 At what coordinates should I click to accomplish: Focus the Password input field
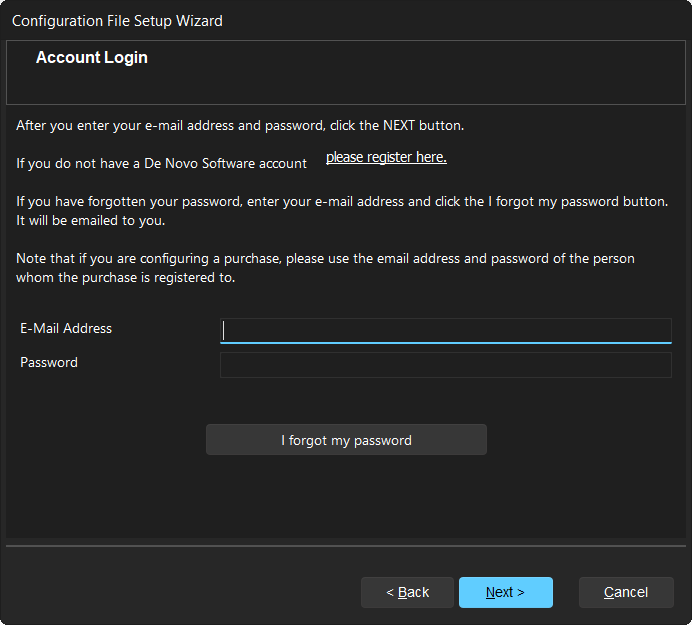coord(445,365)
